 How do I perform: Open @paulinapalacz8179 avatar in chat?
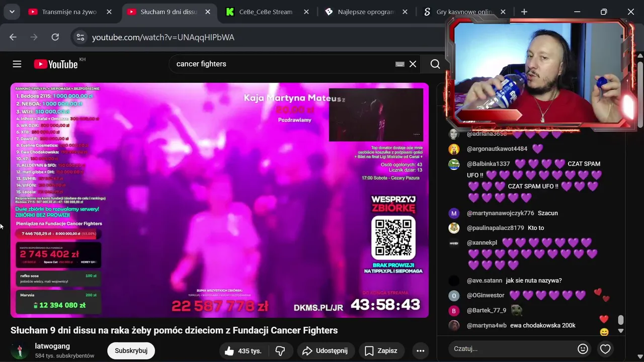pyautogui.click(x=454, y=228)
